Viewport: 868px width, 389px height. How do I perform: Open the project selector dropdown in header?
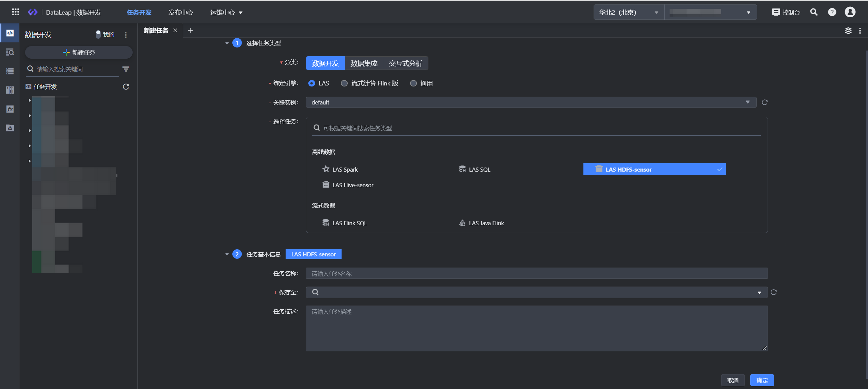(x=711, y=12)
